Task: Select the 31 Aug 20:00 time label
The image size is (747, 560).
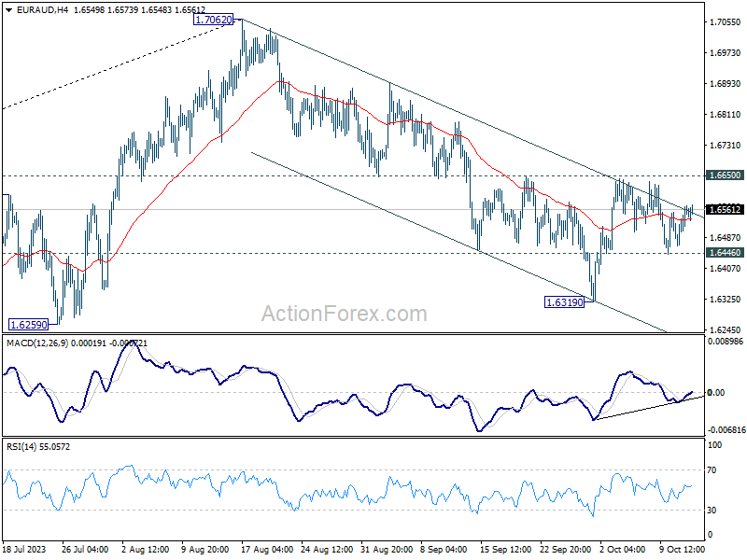Action: (x=387, y=549)
